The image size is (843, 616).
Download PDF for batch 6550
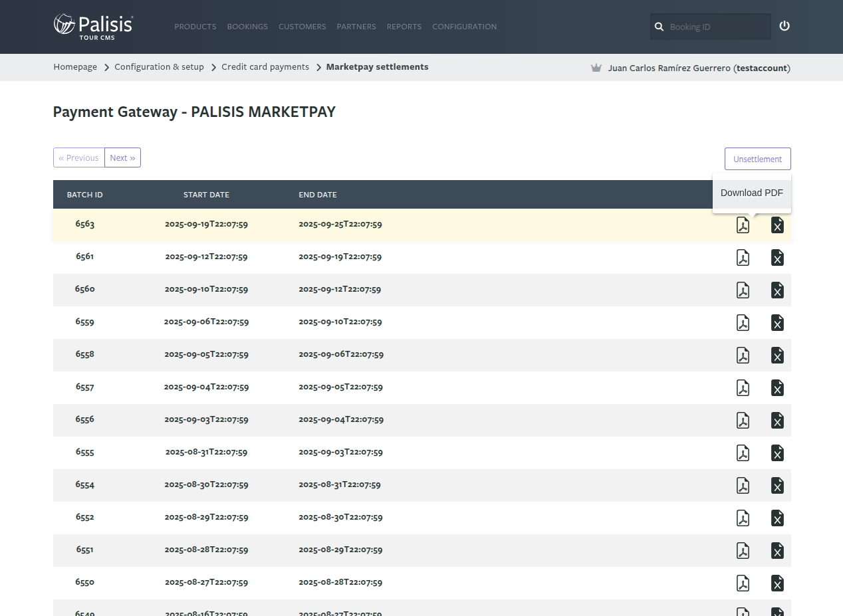click(743, 583)
